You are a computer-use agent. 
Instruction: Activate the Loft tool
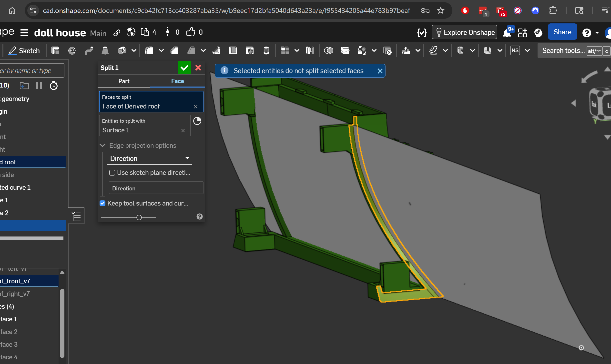point(105,51)
